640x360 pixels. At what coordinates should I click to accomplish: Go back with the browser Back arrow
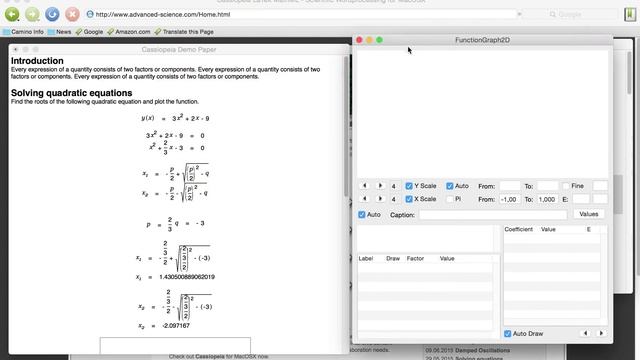tap(12, 14)
